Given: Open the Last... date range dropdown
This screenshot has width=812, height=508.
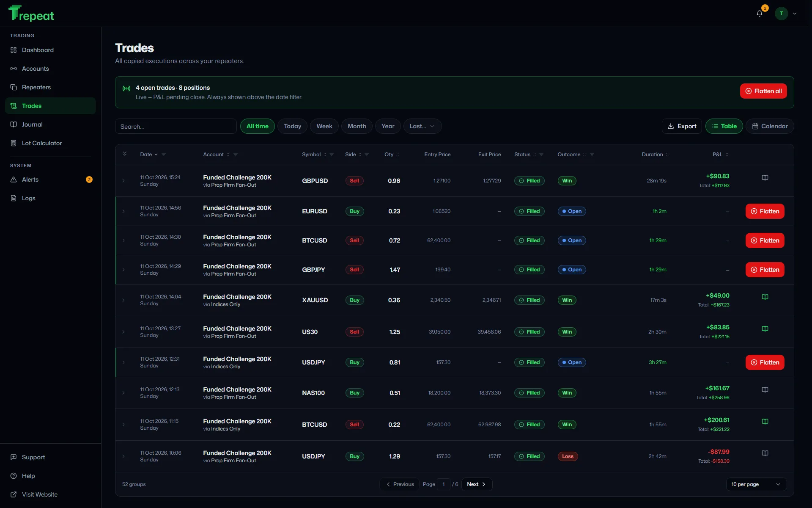Looking at the screenshot, I should tap(422, 126).
